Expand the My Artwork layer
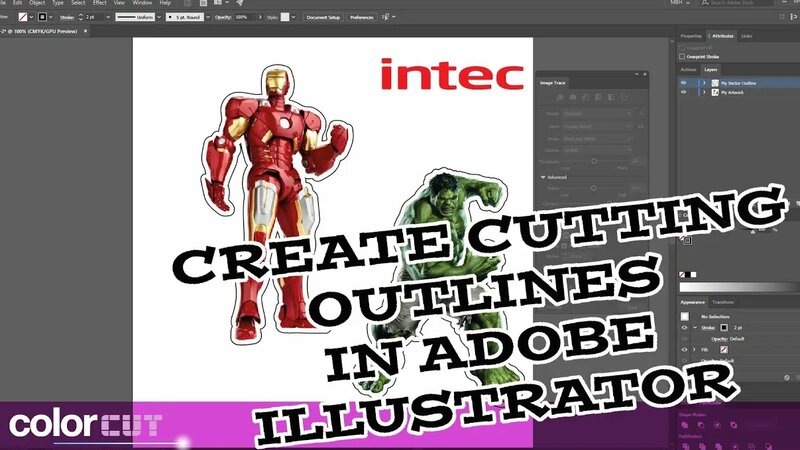Viewport: 800px width, 450px height. tap(704, 92)
